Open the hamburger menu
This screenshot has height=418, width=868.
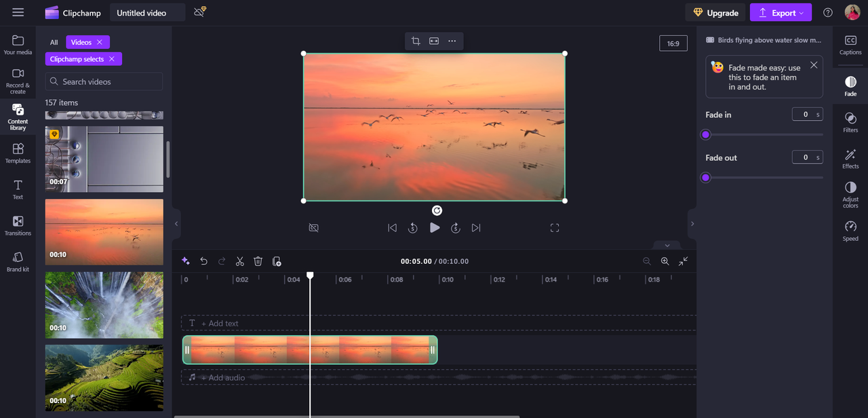[18, 12]
